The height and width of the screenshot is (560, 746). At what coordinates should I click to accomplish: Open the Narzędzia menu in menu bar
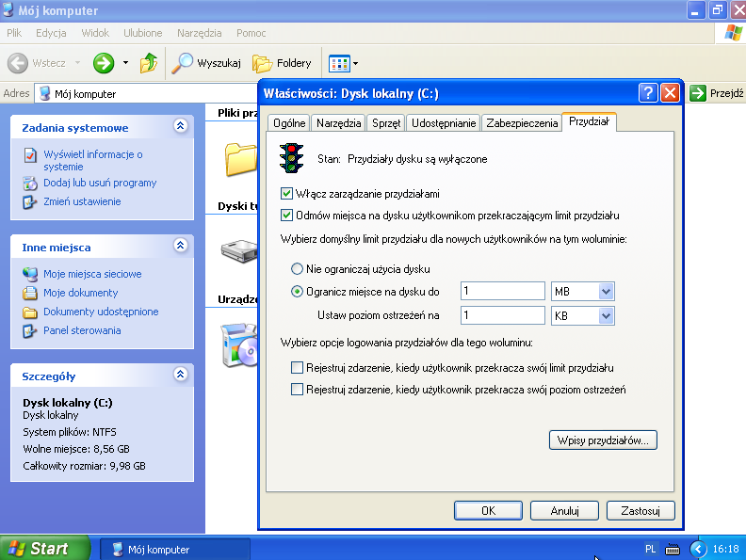coord(198,33)
